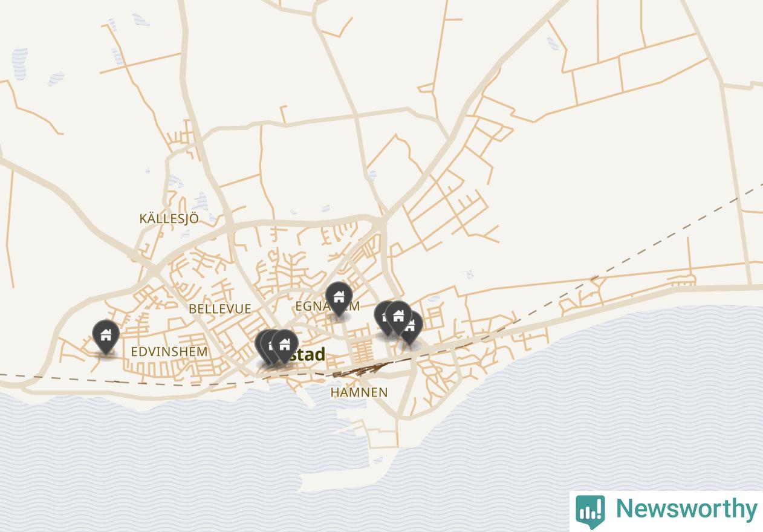Open the front house marker beside Ystad label
Image resolution: width=763 pixels, height=532 pixels.
click(x=284, y=345)
